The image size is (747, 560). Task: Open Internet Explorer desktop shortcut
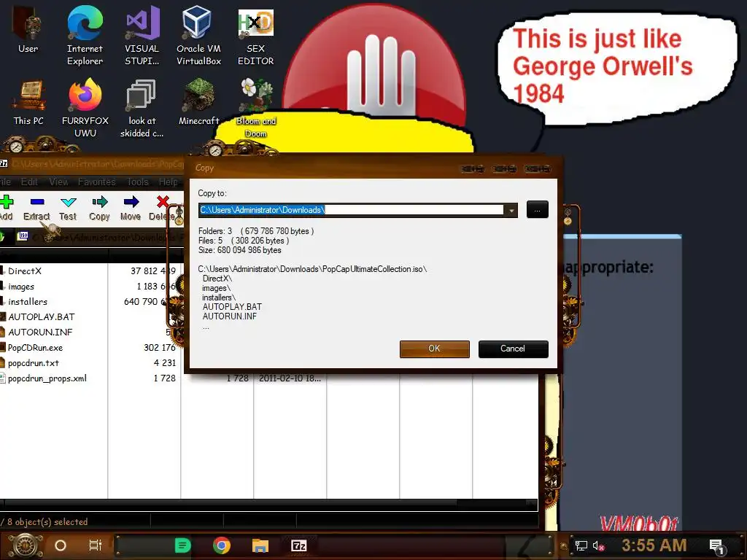pos(85,36)
